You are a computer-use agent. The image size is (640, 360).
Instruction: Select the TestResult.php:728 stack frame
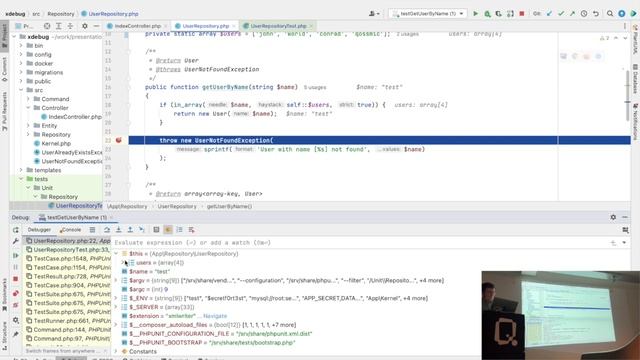(68, 276)
